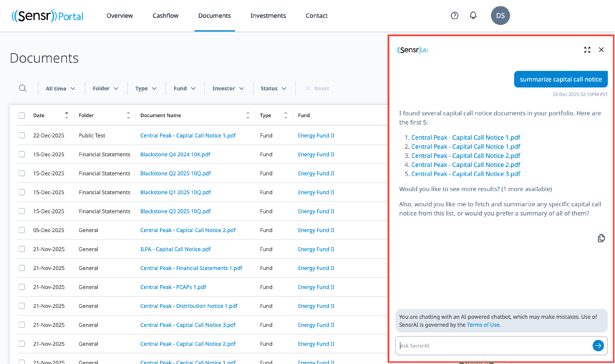
Task: Toggle the select-all documents checkbox
Action: 22,115
